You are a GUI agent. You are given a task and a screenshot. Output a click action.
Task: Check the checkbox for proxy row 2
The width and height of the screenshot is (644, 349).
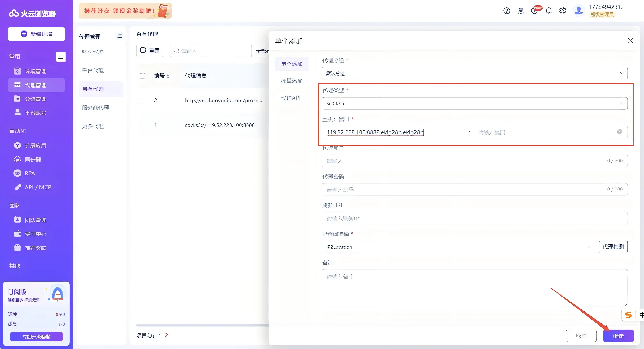pos(142,101)
